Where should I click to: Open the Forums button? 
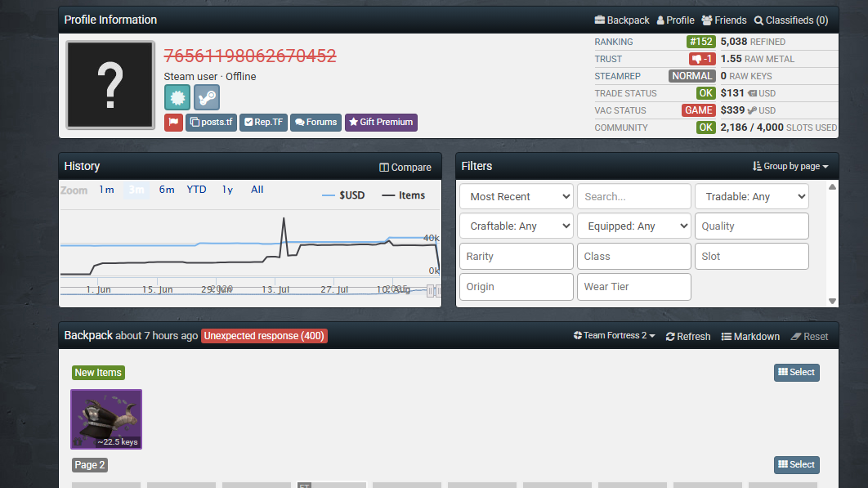point(315,122)
